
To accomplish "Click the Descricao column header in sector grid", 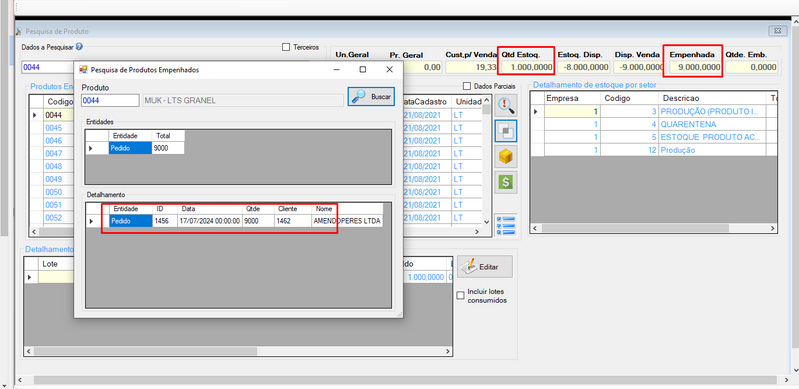I will (x=712, y=98).
